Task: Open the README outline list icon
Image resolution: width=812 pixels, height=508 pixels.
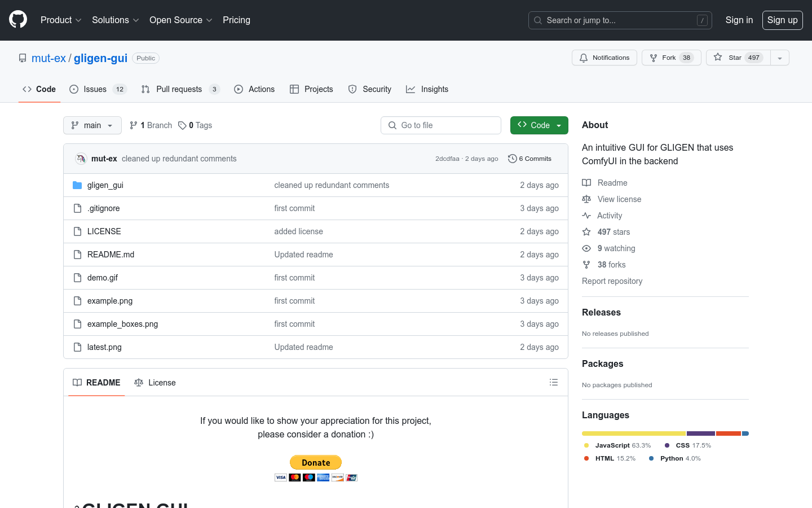Action: tap(554, 382)
